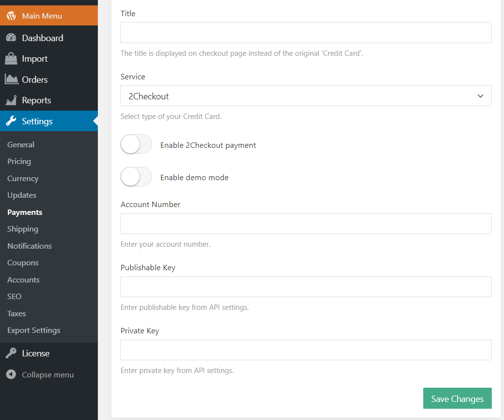
Task: Select Payments settings submenu
Action: pos(25,212)
